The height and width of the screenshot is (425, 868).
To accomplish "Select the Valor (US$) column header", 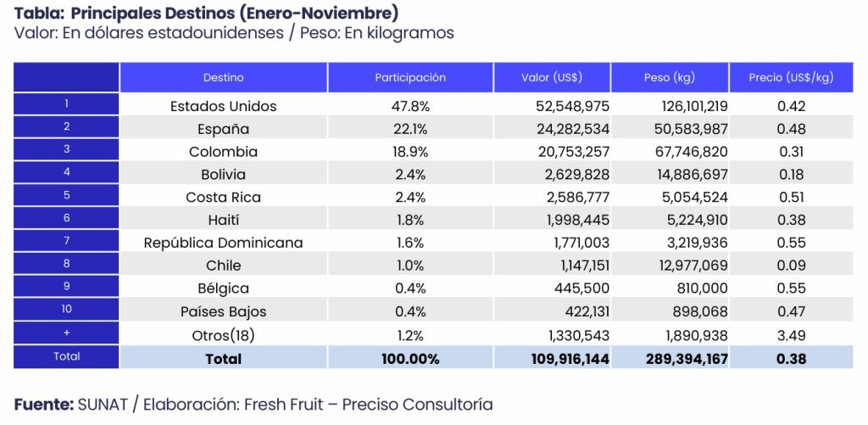I will pyautogui.click(x=551, y=77).
